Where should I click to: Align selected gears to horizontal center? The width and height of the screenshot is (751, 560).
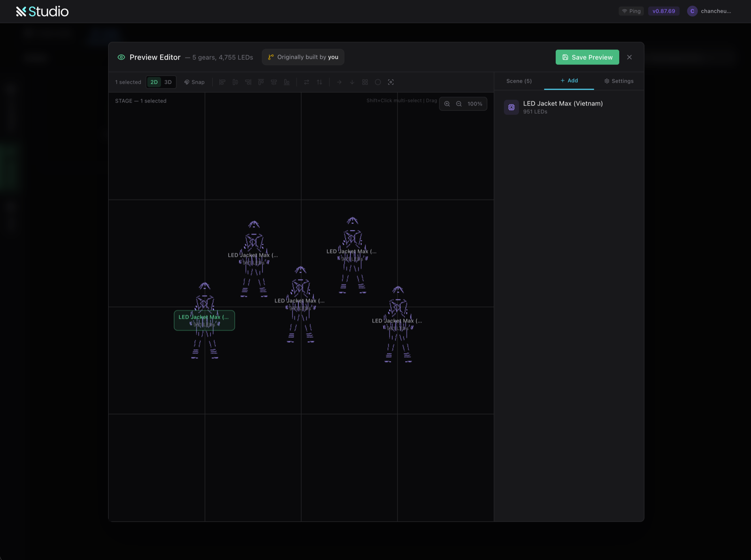[235, 82]
